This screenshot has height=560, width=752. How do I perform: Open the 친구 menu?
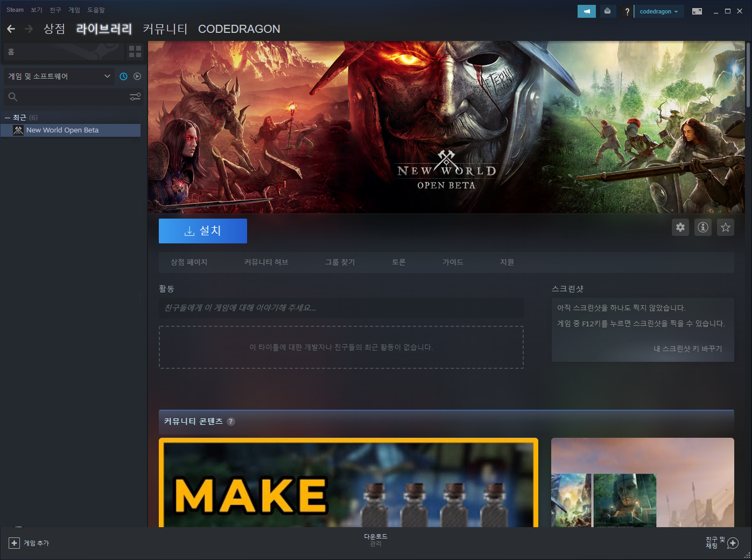tap(55, 10)
